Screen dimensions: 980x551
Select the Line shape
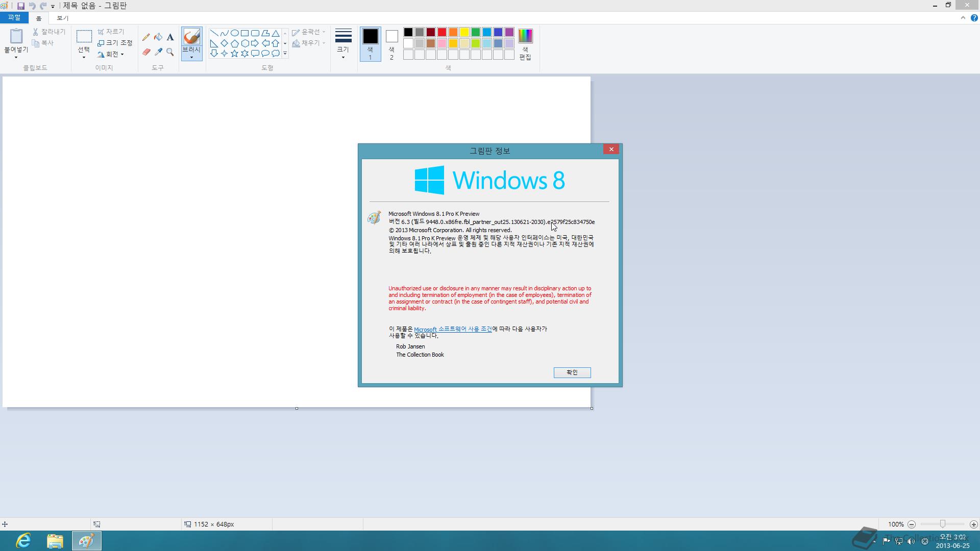214,33
